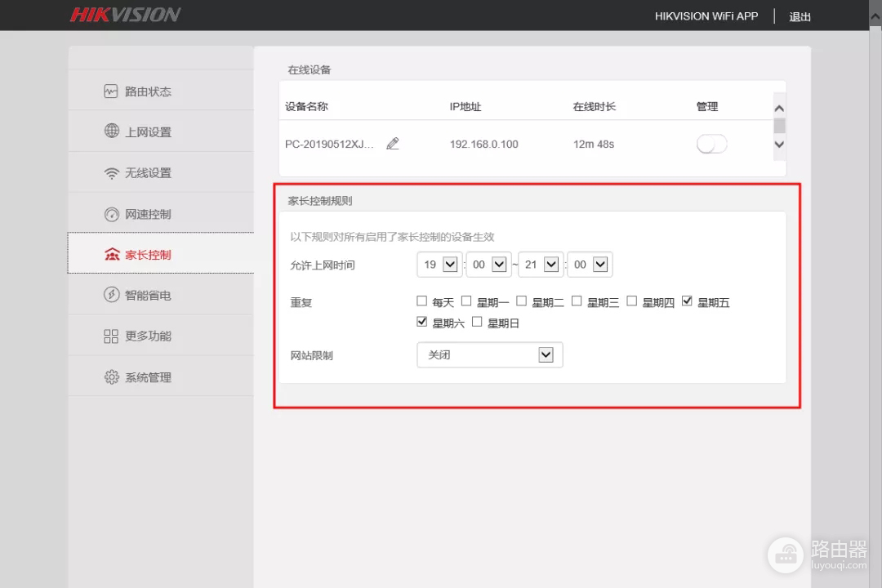
Task: Toggle management switch for PC-20190512XJ device
Action: coord(711,143)
